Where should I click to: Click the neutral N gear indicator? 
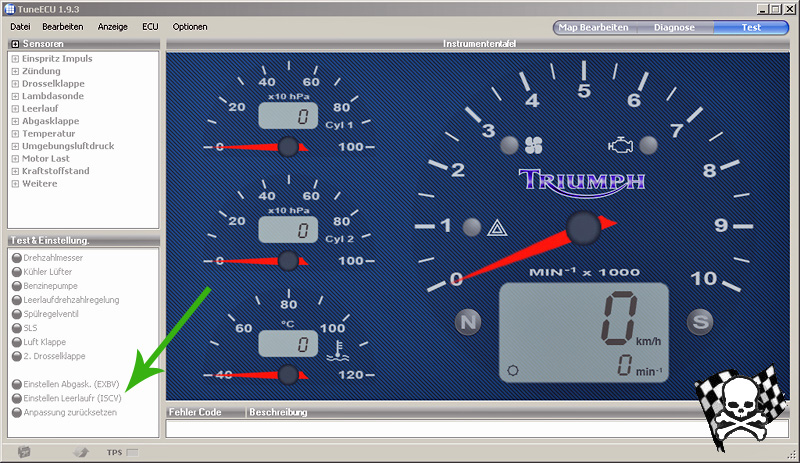tap(468, 322)
